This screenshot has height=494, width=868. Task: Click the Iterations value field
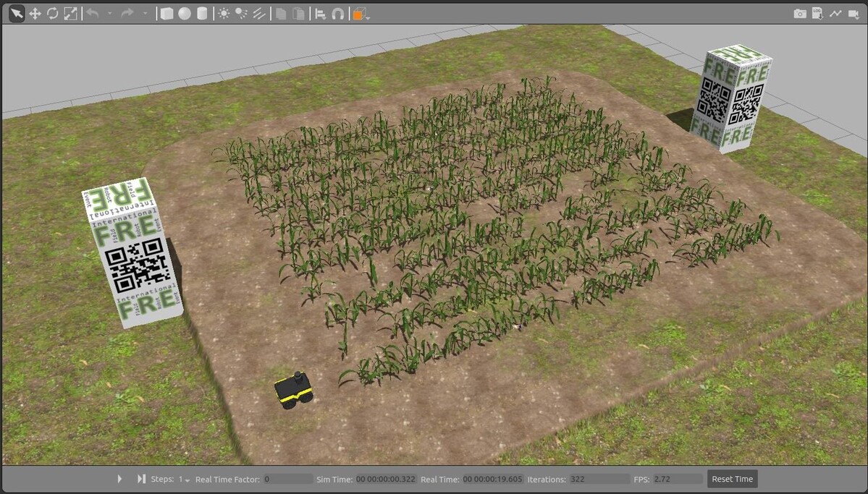pyautogui.click(x=599, y=479)
